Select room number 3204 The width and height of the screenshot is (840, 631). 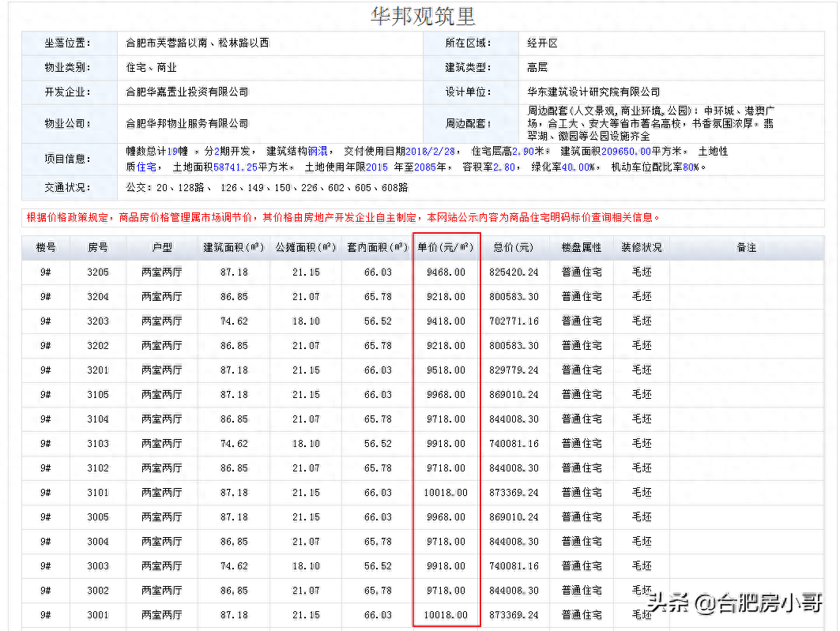pos(97,296)
